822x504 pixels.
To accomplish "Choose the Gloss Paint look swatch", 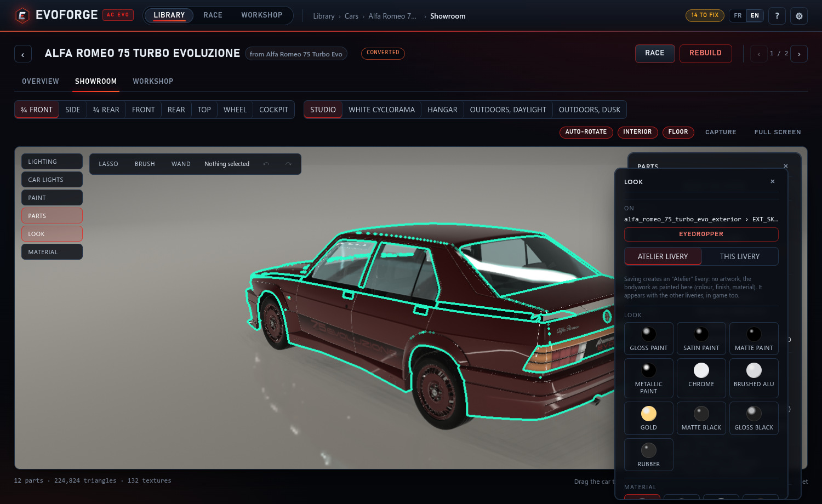I will (x=649, y=339).
